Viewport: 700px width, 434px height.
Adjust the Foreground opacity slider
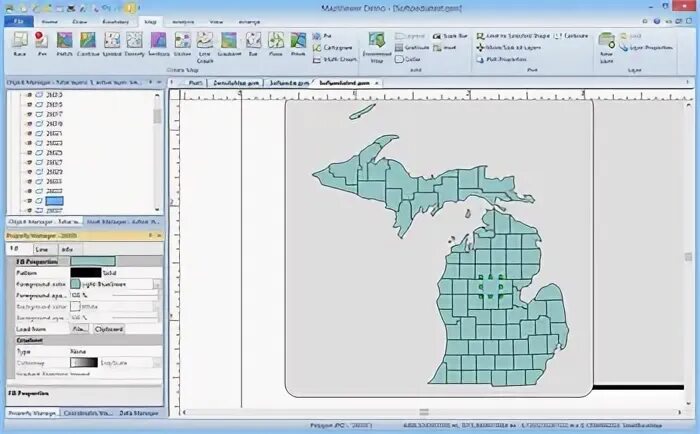tap(135, 295)
